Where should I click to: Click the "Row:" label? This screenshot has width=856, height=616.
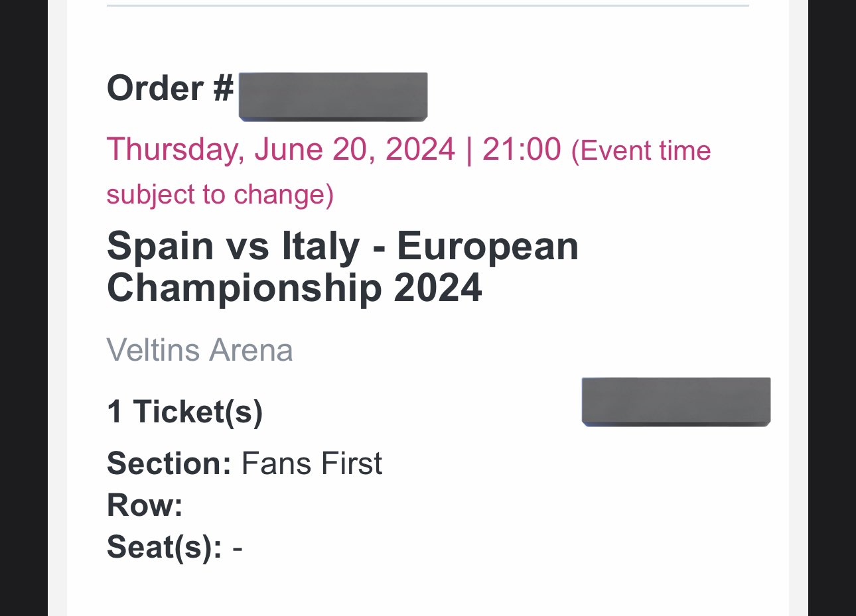(x=145, y=505)
